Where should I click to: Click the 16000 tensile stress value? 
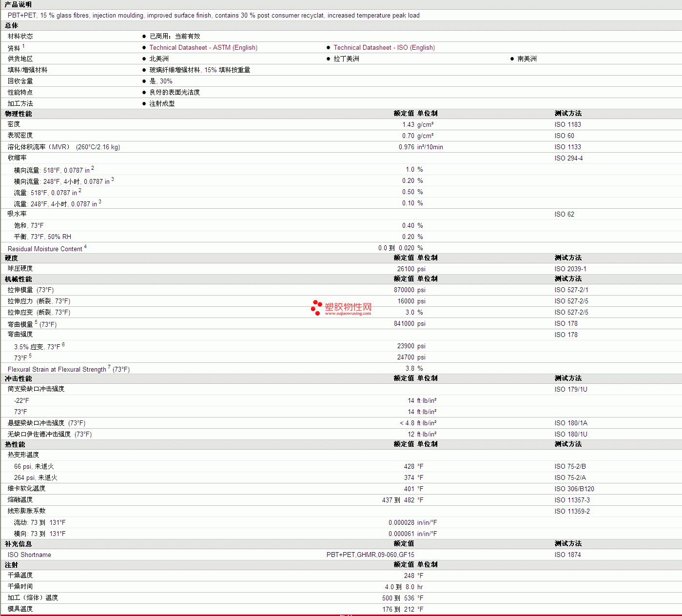[406, 301]
